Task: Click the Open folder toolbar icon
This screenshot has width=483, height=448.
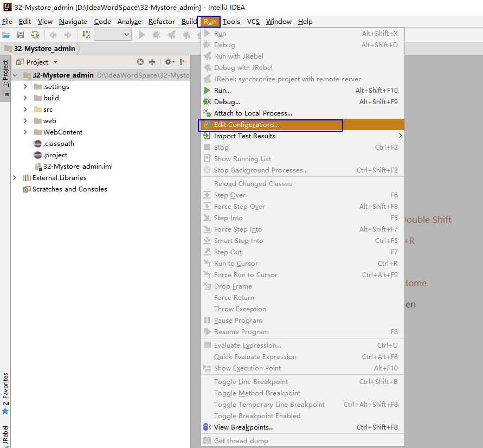Action: coord(6,35)
